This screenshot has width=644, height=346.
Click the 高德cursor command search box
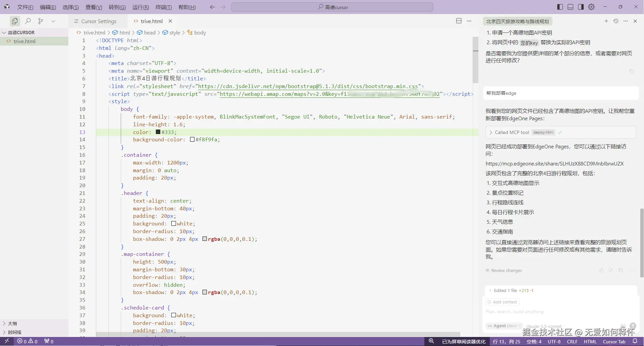(x=332, y=7)
